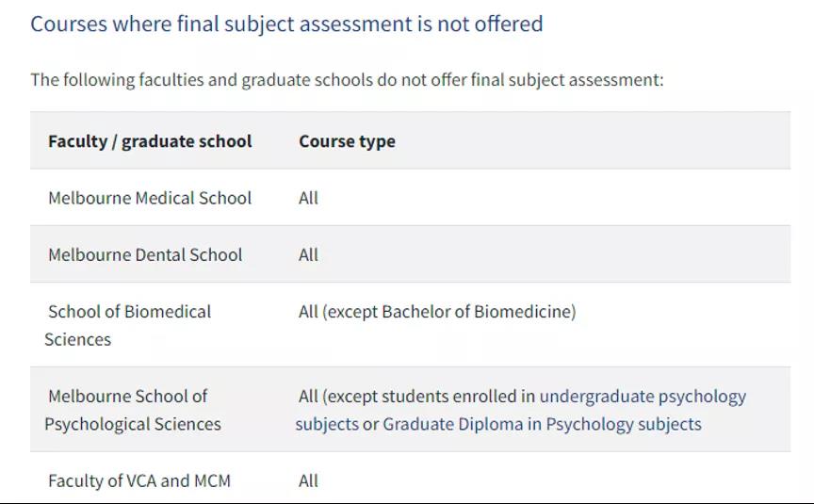This screenshot has width=814, height=504.
Task: Click the 'All' entry for Melbourne Dental School
Action: point(308,255)
